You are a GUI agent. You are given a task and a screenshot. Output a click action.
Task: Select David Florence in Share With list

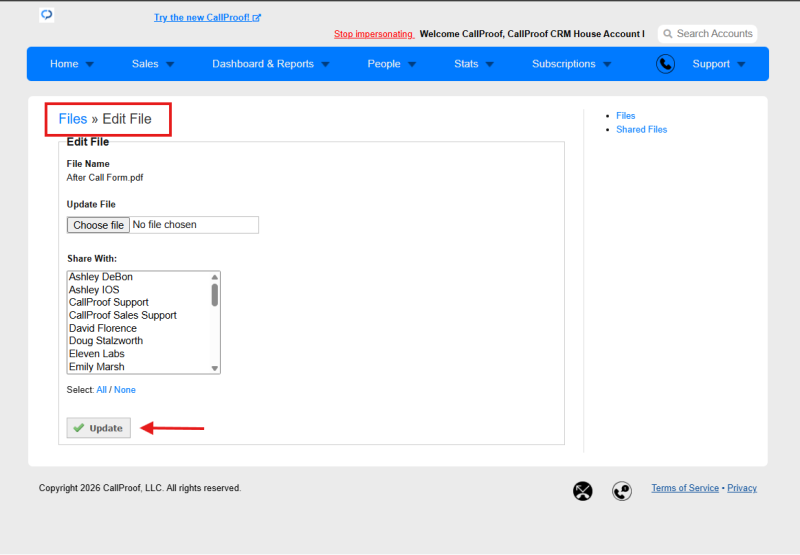point(138,328)
